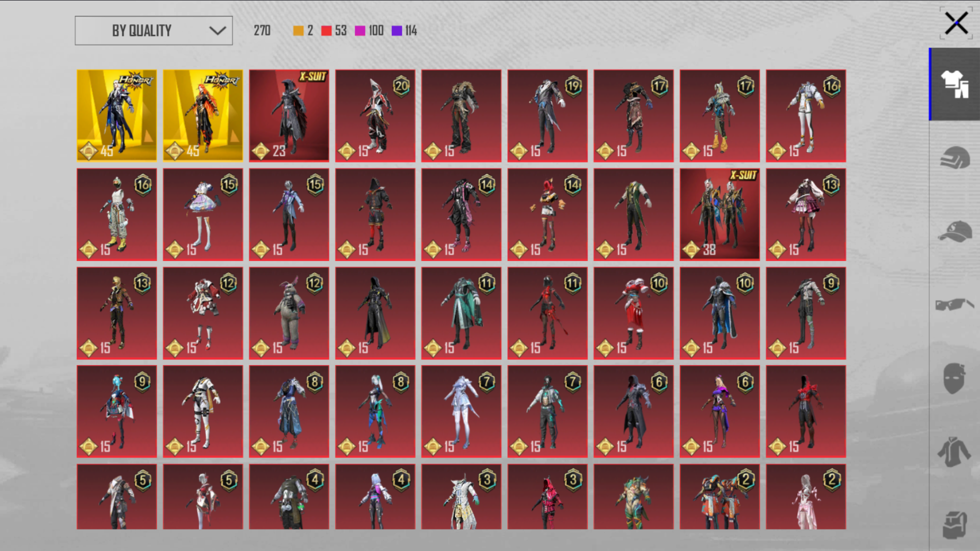The height and width of the screenshot is (551, 980).
Task: Select the pink-skirt outfit with badge 13
Action: (x=806, y=214)
